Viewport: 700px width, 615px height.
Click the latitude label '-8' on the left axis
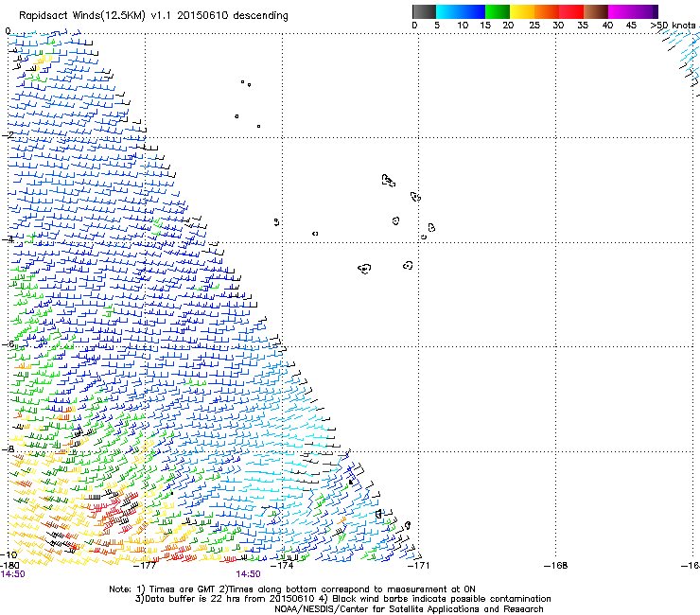8,448
